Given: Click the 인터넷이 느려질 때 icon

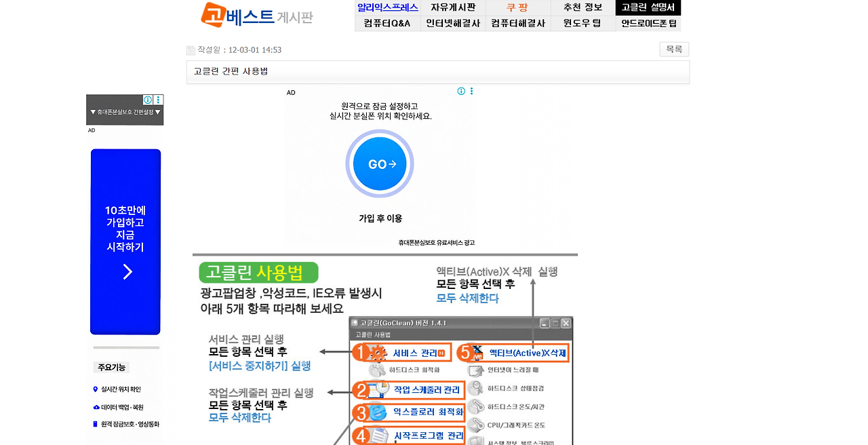Looking at the screenshot, I should point(477,370).
